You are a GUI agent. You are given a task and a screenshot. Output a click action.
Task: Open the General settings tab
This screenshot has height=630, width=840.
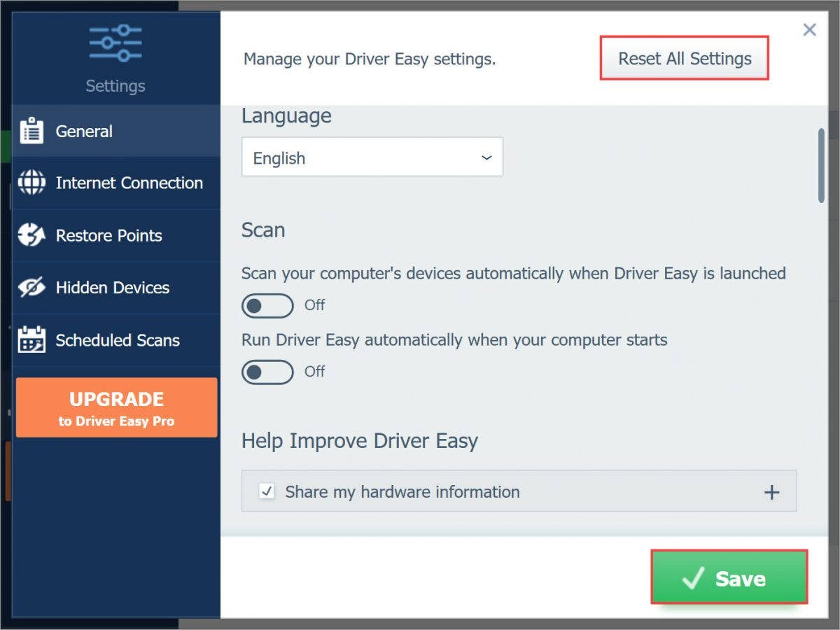coord(116,131)
